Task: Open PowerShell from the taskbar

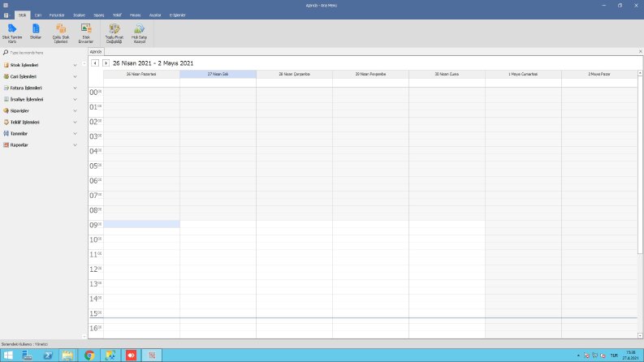Action: click(x=48, y=355)
